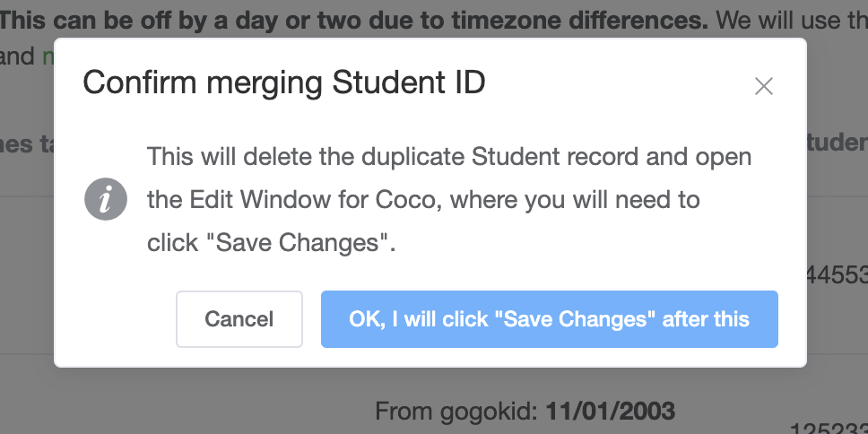Click the bold timezone differences warning text
The image size is (868, 434).
tap(353, 21)
